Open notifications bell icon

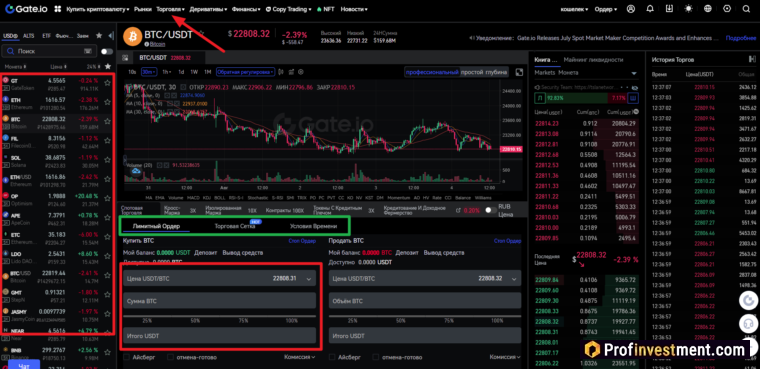point(650,9)
